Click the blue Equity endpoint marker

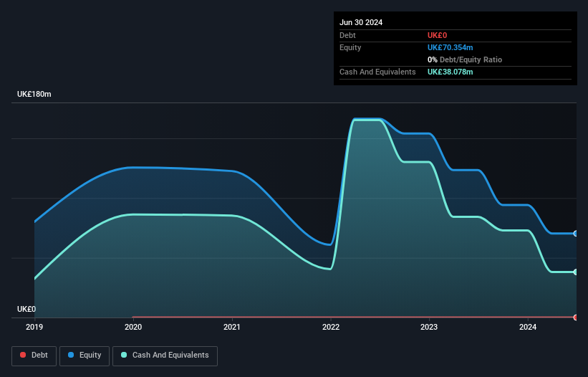(576, 234)
